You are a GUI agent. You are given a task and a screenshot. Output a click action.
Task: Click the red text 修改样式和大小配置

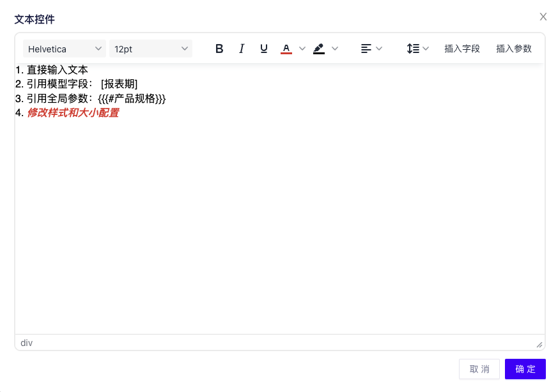[x=72, y=113]
